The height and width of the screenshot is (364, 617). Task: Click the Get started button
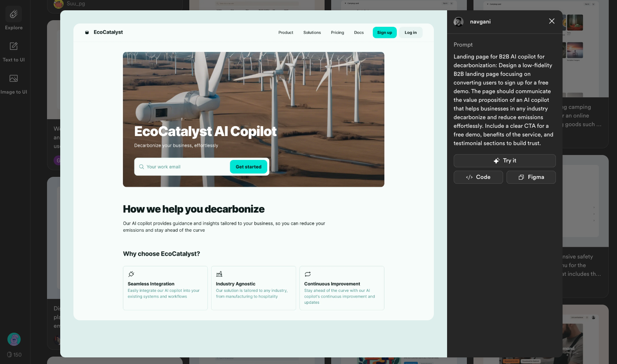tap(249, 167)
